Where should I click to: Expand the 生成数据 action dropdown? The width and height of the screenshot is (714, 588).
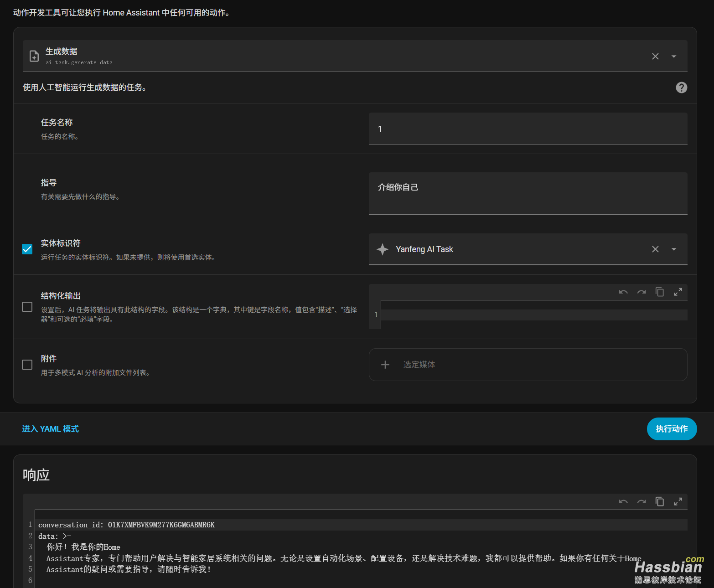coord(673,57)
